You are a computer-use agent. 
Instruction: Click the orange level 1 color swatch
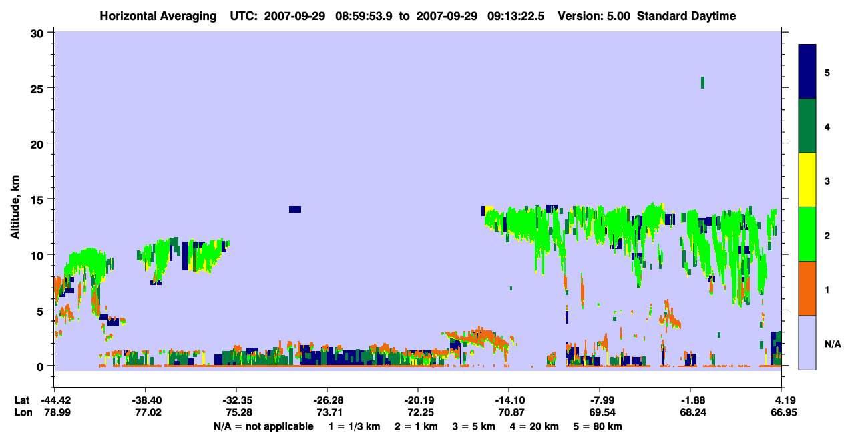pos(807,288)
